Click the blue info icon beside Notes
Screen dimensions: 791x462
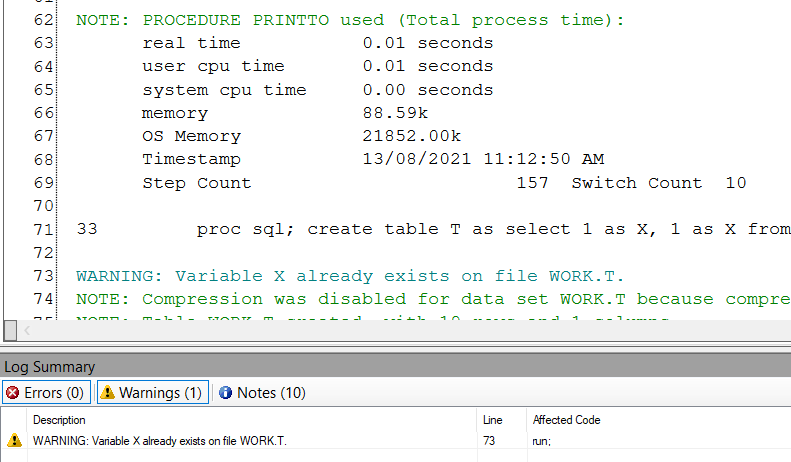pos(225,393)
